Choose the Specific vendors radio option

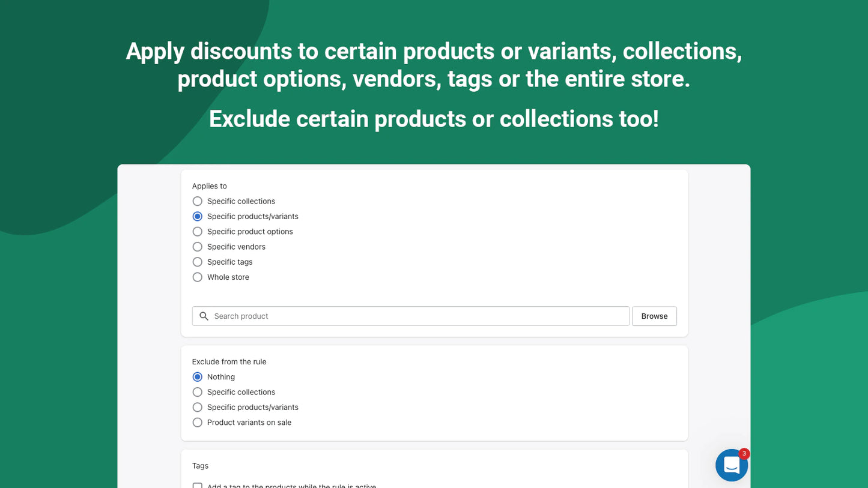pyautogui.click(x=198, y=247)
